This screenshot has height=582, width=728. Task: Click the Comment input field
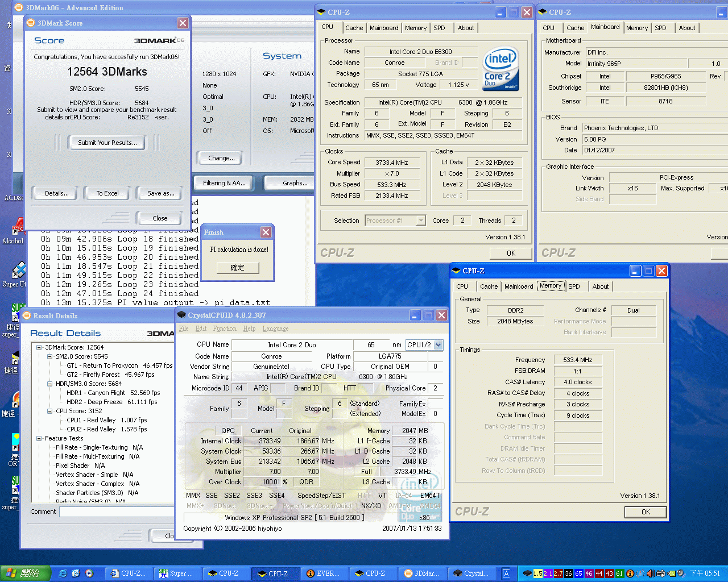(117, 512)
